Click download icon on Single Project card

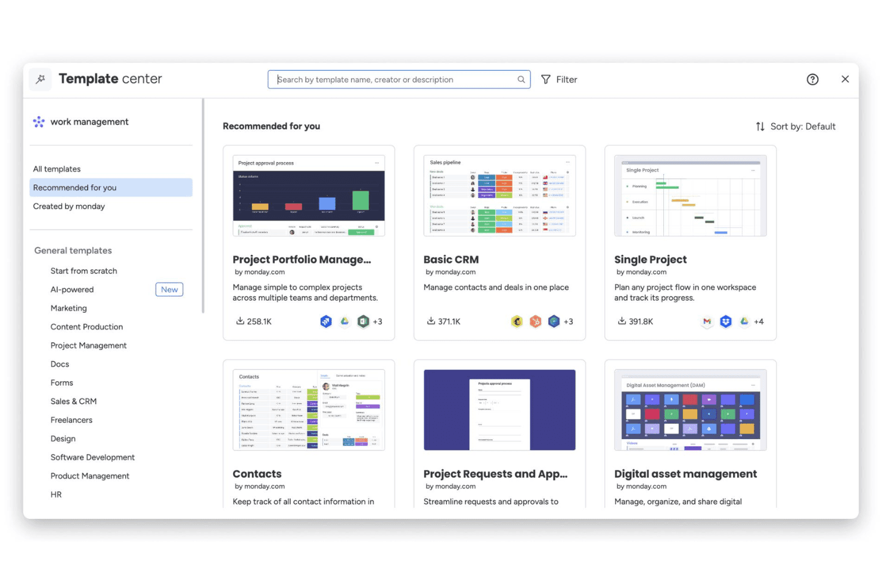click(x=622, y=321)
